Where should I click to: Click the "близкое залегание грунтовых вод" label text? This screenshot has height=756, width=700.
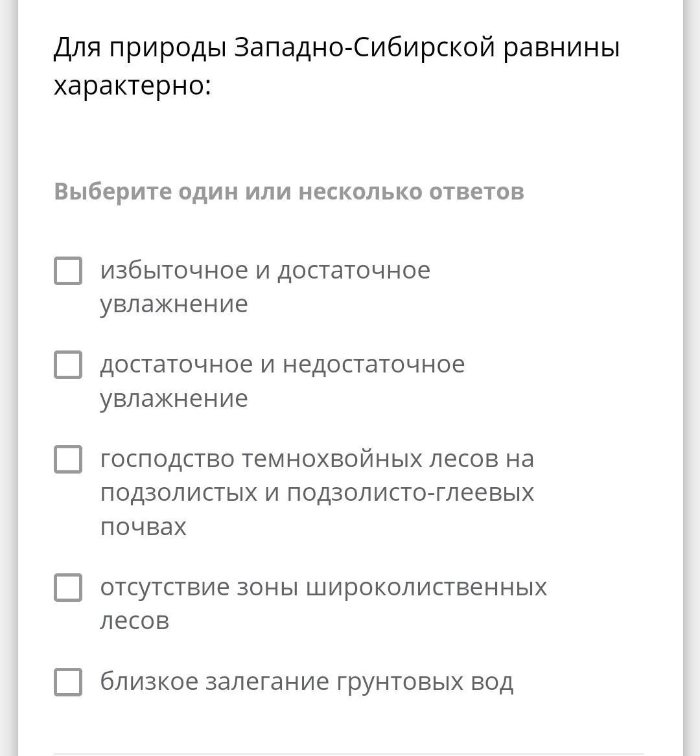[x=307, y=682]
